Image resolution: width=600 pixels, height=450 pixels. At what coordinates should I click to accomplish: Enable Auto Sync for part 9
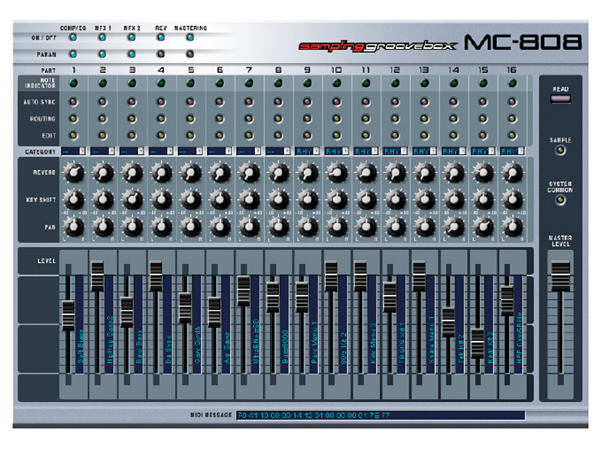307,102
